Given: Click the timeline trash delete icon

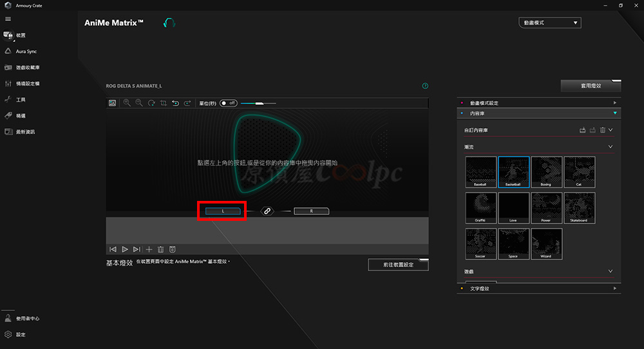Looking at the screenshot, I should [x=160, y=249].
